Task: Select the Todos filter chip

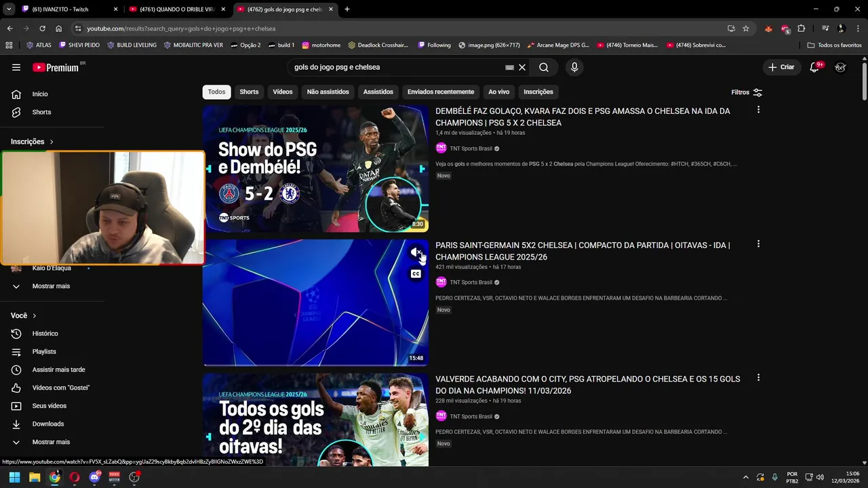Action: (x=216, y=91)
